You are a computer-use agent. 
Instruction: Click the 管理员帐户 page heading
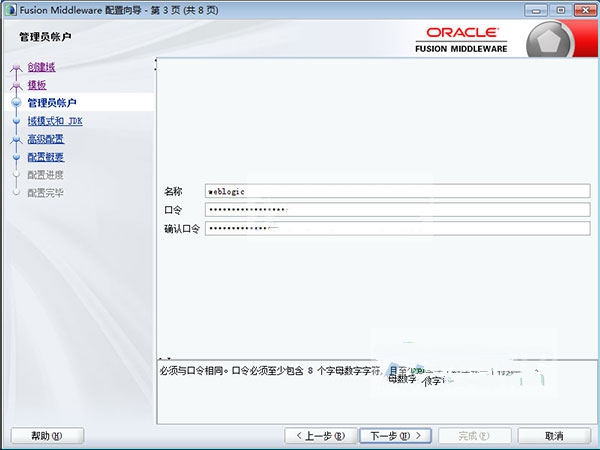45,37
